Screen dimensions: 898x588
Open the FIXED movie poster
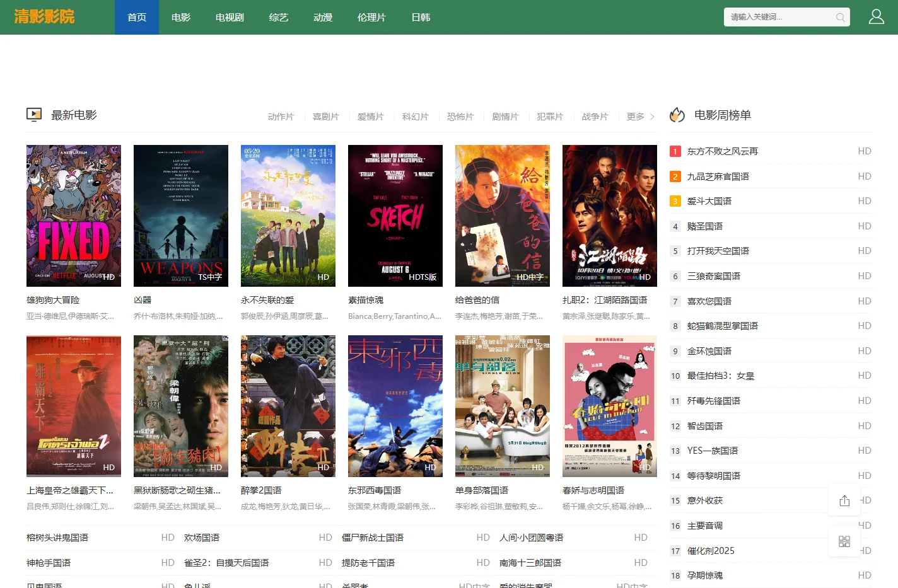[x=74, y=216]
